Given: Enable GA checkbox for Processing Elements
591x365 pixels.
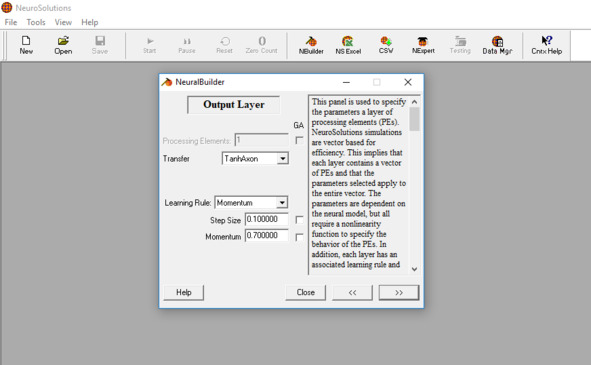Looking at the screenshot, I should click(x=299, y=140).
